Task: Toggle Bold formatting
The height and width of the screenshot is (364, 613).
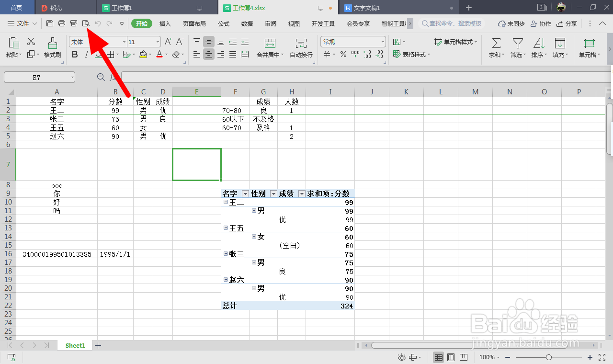Action: [74, 54]
